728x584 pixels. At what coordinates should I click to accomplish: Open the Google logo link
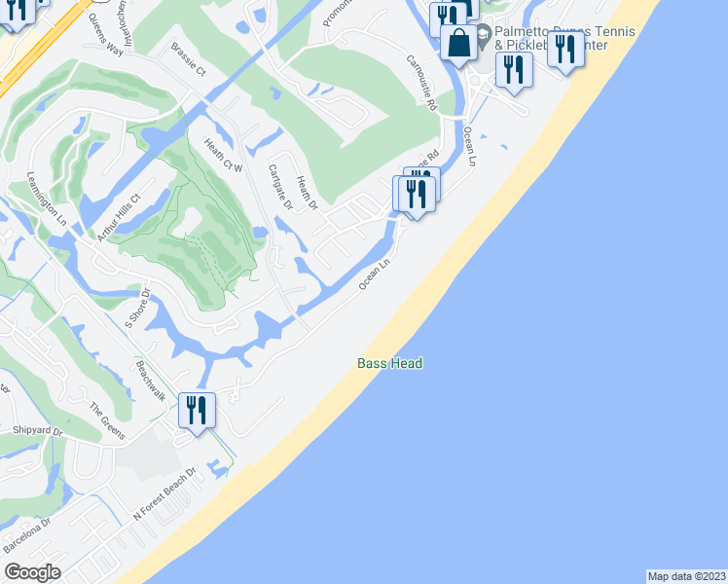point(32,572)
